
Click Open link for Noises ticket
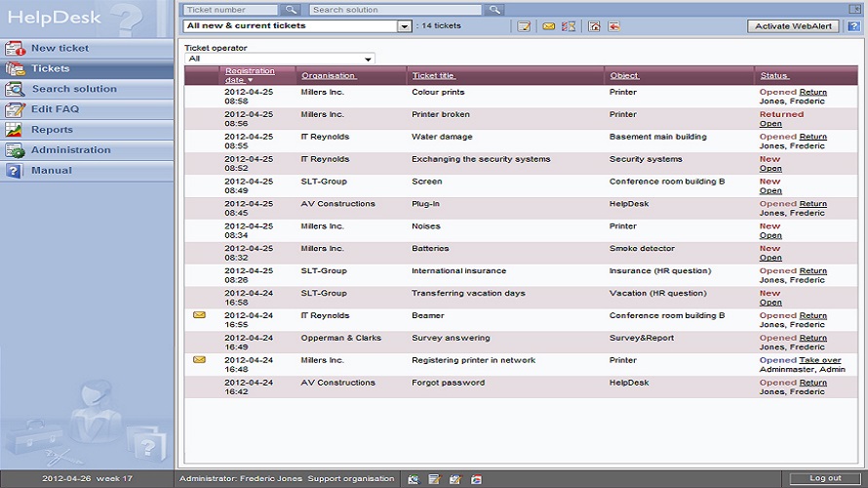coord(770,235)
